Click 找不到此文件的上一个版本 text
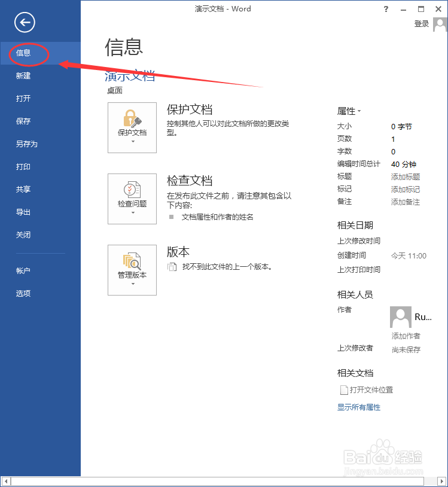 tap(227, 267)
